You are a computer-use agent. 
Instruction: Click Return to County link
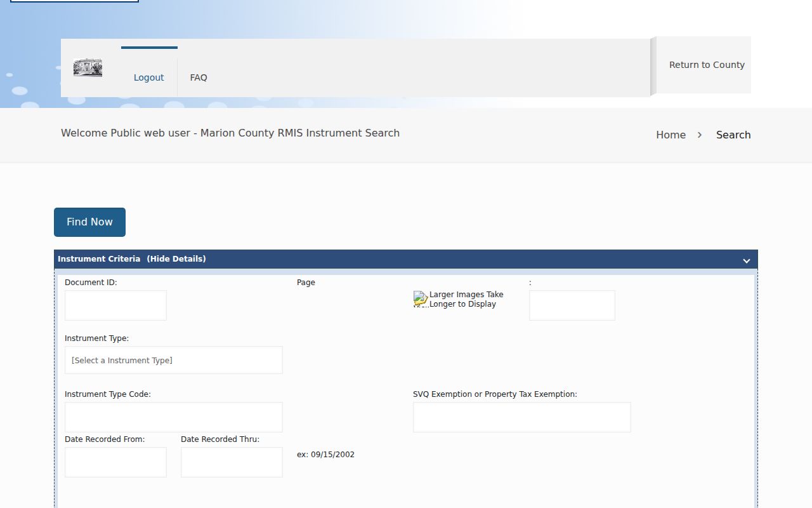[707, 65]
